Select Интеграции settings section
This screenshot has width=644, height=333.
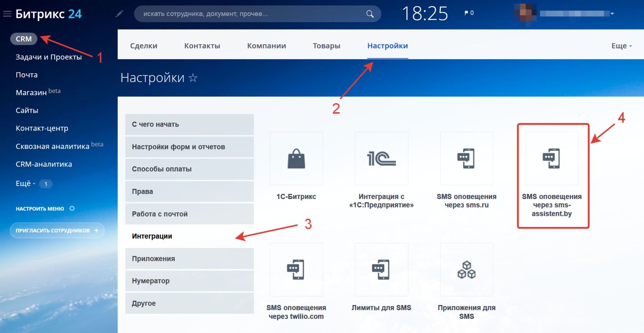[x=189, y=236]
